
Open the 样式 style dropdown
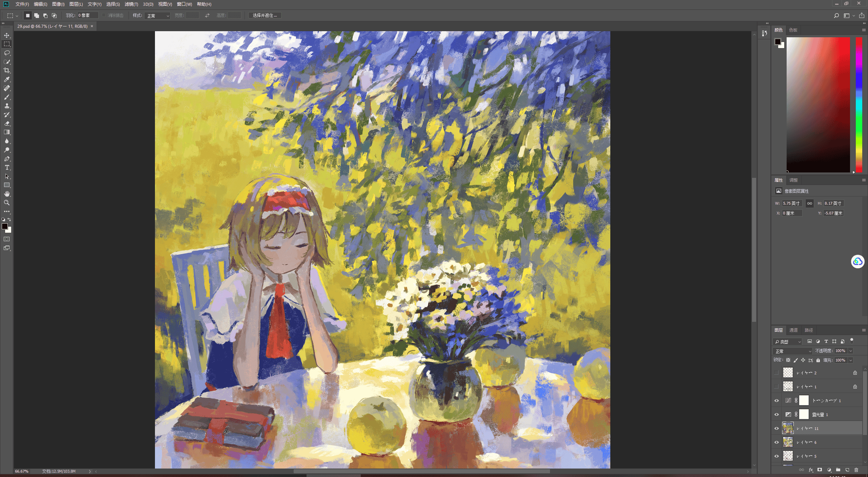(157, 16)
